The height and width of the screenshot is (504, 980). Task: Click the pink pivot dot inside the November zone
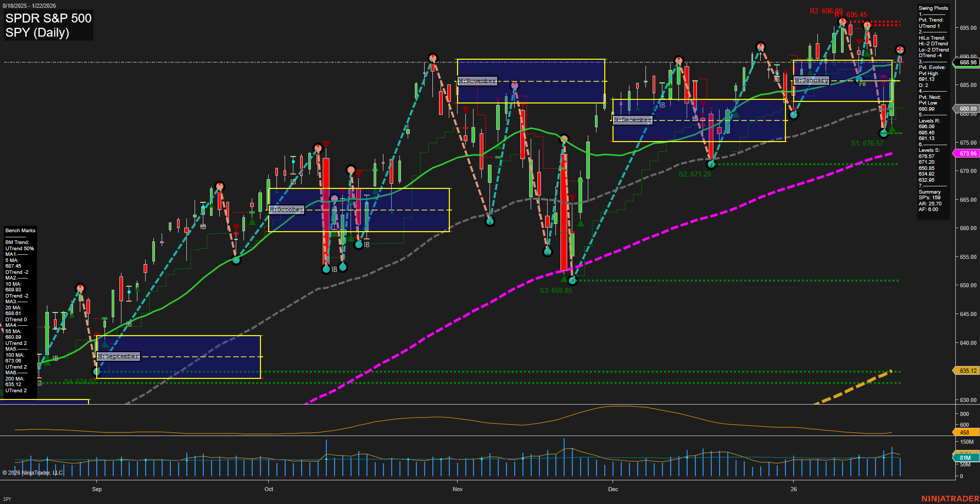pos(515,86)
